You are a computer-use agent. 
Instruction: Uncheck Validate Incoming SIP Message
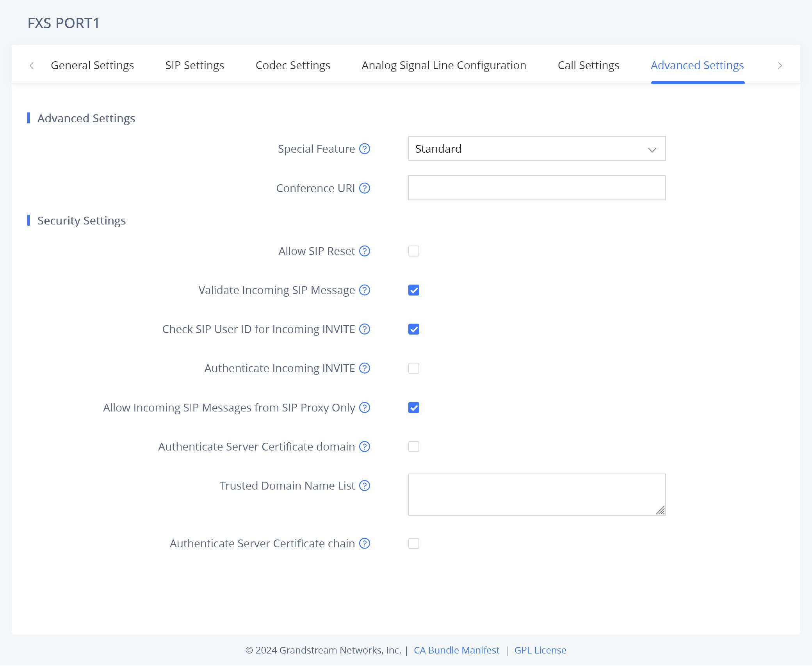click(x=413, y=290)
